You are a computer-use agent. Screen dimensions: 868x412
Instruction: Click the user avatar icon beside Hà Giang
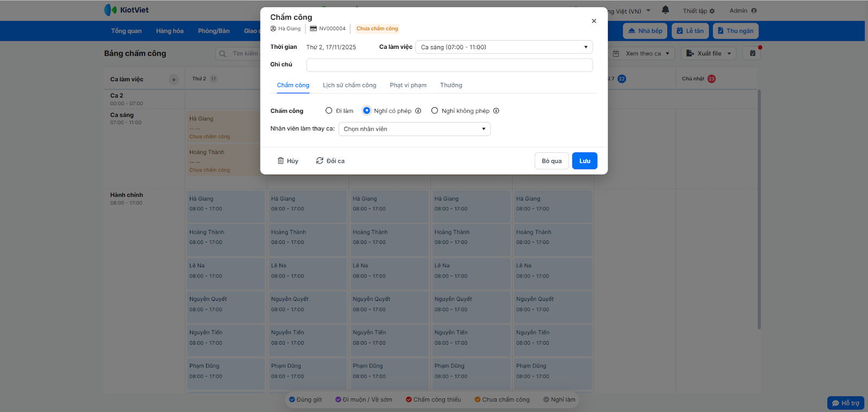pos(273,29)
